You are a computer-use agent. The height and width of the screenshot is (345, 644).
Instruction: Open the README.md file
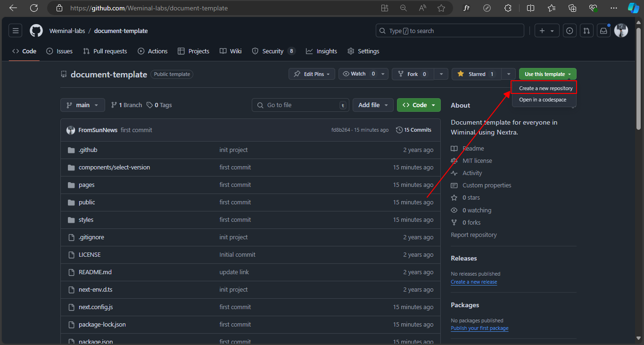pyautogui.click(x=95, y=272)
